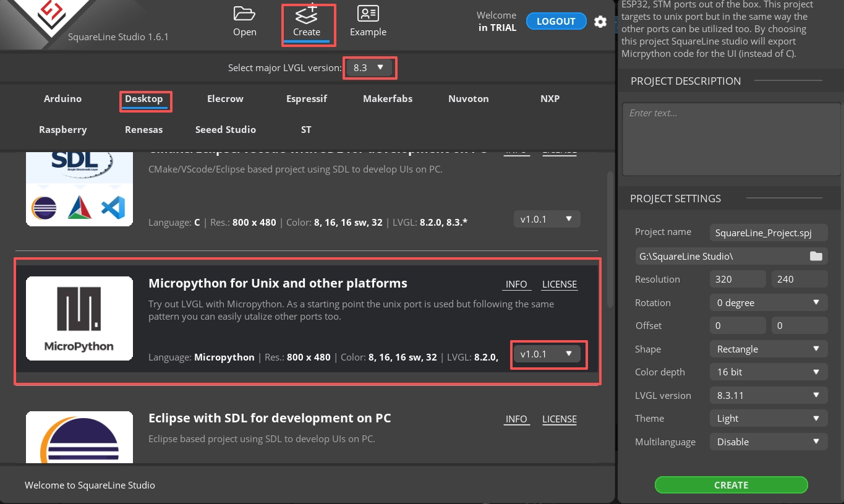Open the Multilanguage dropdown

(x=768, y=442)
